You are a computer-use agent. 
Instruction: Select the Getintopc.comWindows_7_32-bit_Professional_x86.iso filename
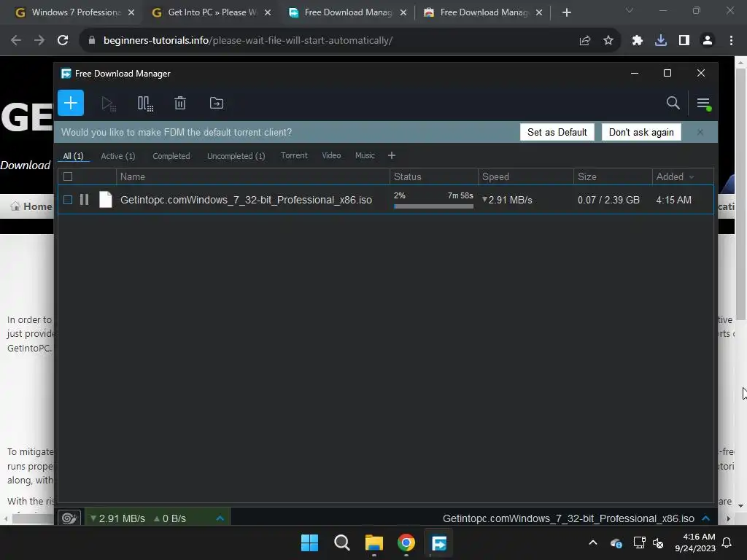click(246, 200)
